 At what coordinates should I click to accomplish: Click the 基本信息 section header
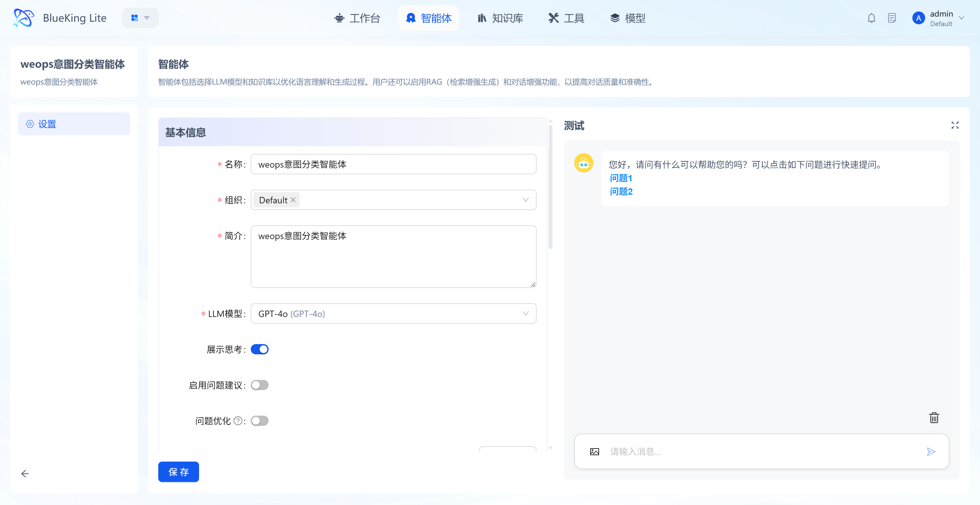pyautogui.click(x=352, y=132)
